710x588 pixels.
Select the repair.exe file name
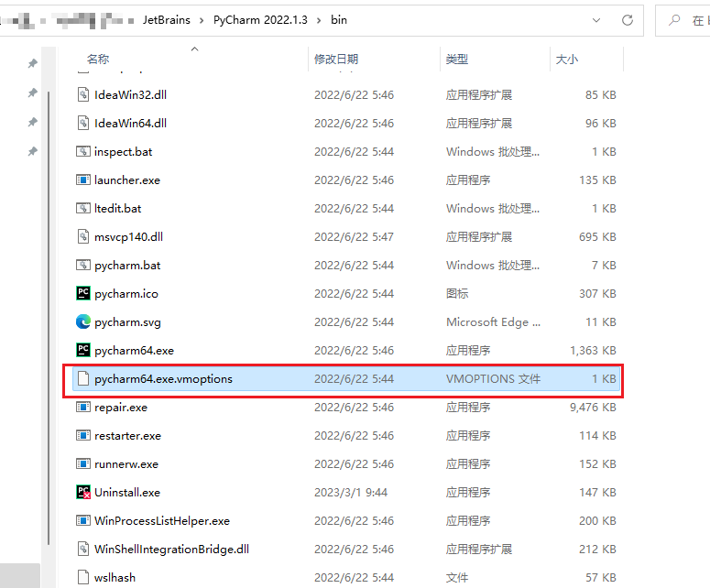tap(121, 408)
